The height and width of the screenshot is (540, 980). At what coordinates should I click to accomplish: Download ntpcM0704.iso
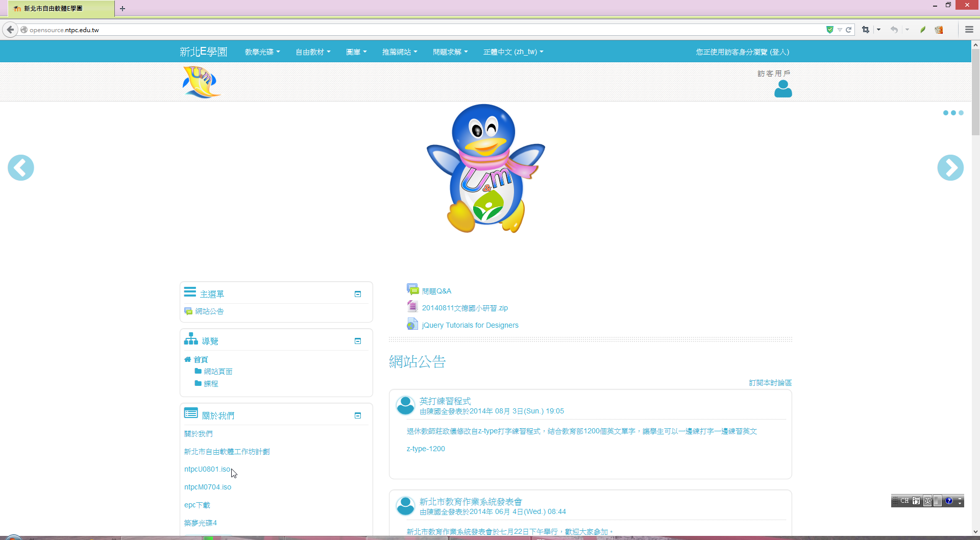tap(208, 487)
